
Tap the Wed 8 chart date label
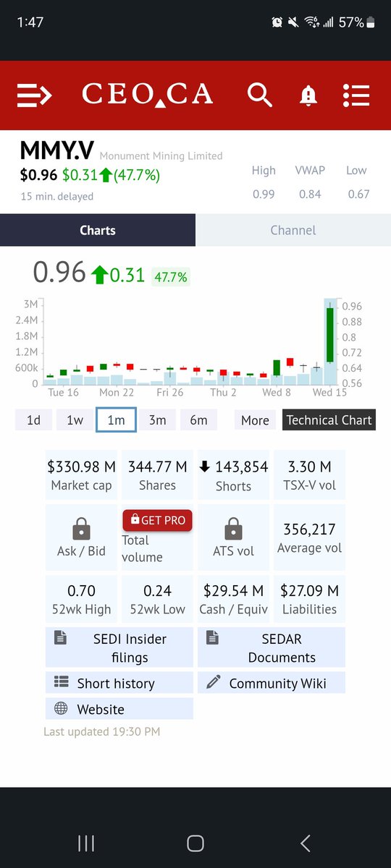(x=277, y=392)
